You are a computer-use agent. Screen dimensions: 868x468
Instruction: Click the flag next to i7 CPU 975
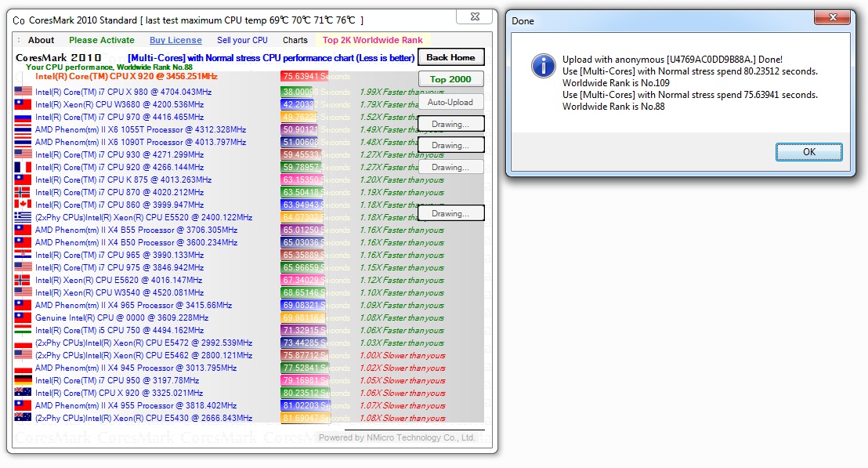coord(23,267)
